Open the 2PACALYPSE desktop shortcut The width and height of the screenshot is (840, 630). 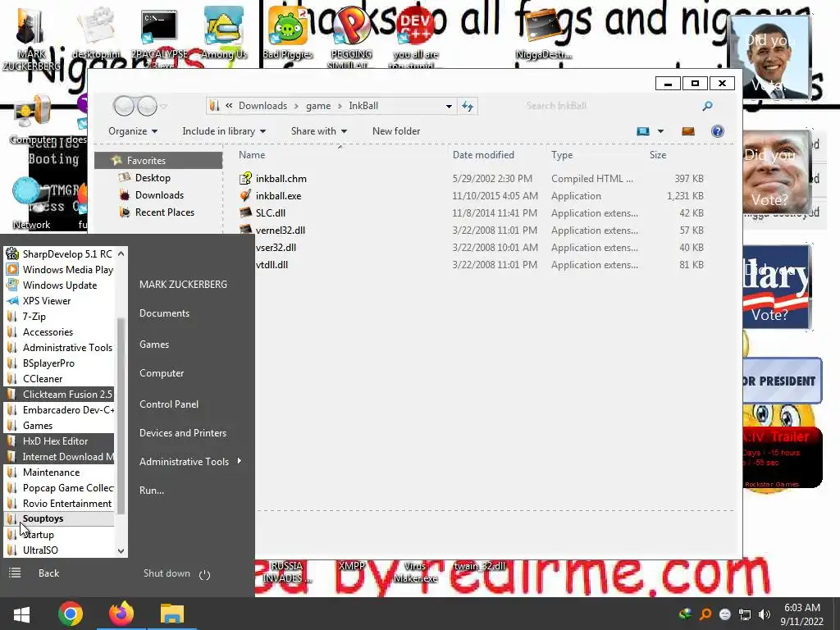click(159, 36)
